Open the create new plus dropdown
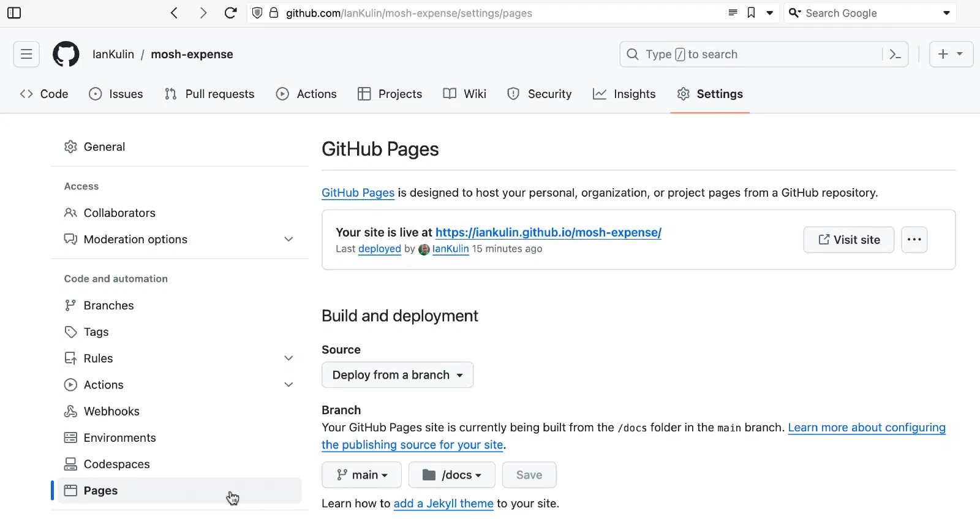The image size is (980, 519). tap(951, 54)
